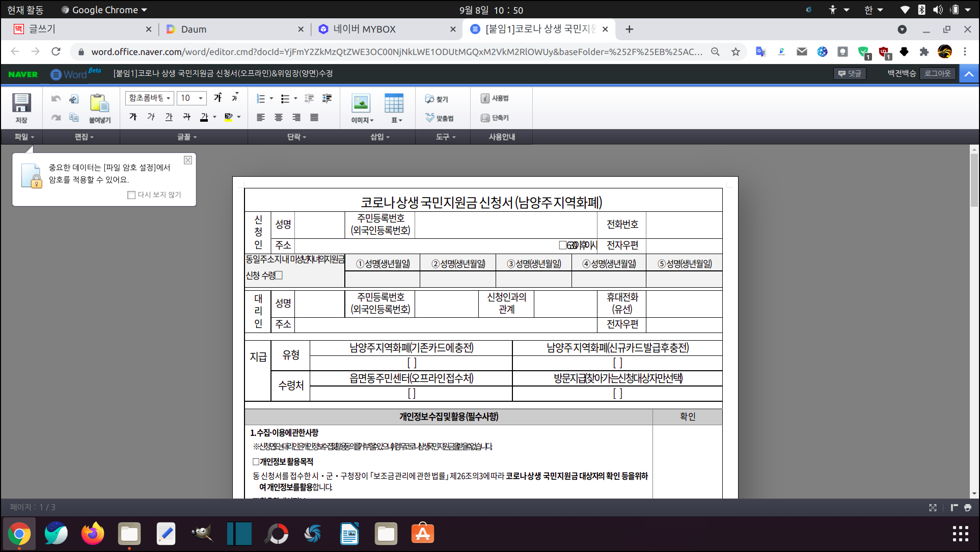Toggle bold text formatting

click(x=133, y=117)
